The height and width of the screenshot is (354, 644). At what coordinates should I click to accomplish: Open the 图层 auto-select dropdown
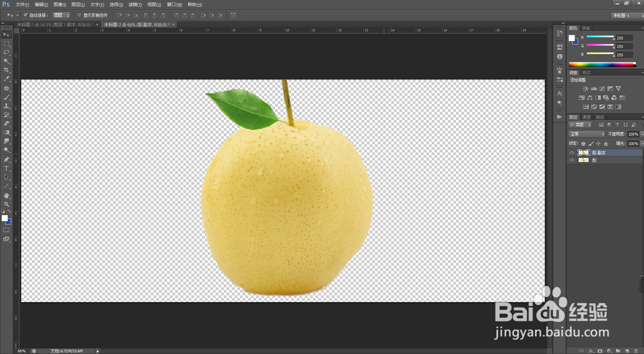pos(61,15)
